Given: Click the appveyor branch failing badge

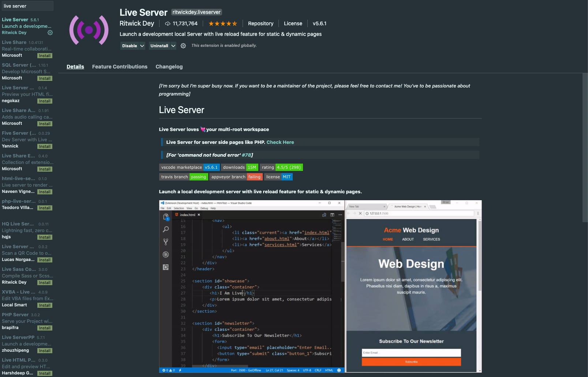Looking at the screenshot, I should (x=236, y=177).
